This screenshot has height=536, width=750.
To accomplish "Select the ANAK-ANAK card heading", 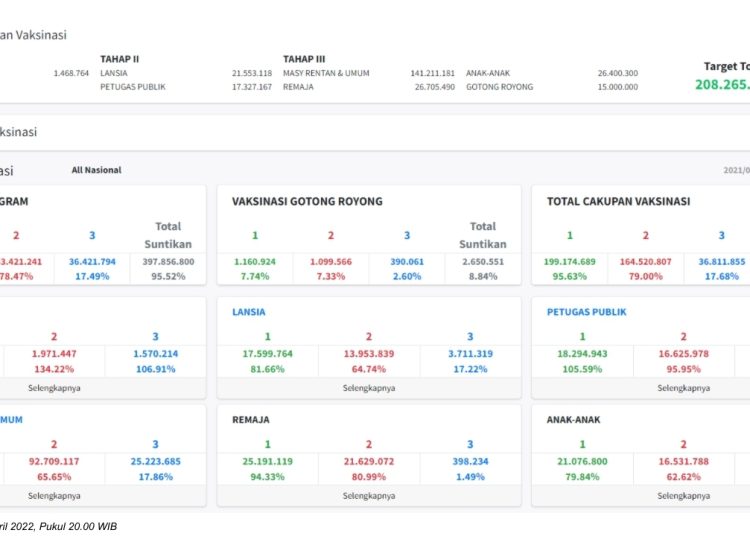I will [574, 420].
